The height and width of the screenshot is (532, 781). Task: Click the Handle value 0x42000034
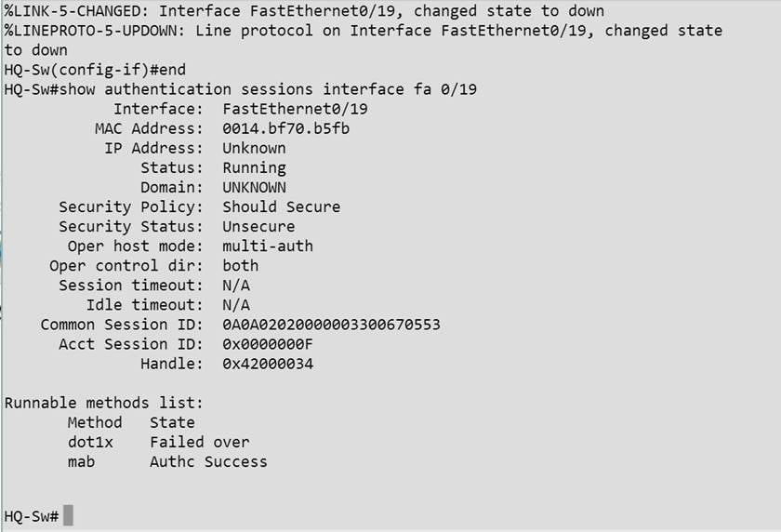(268, 364)
